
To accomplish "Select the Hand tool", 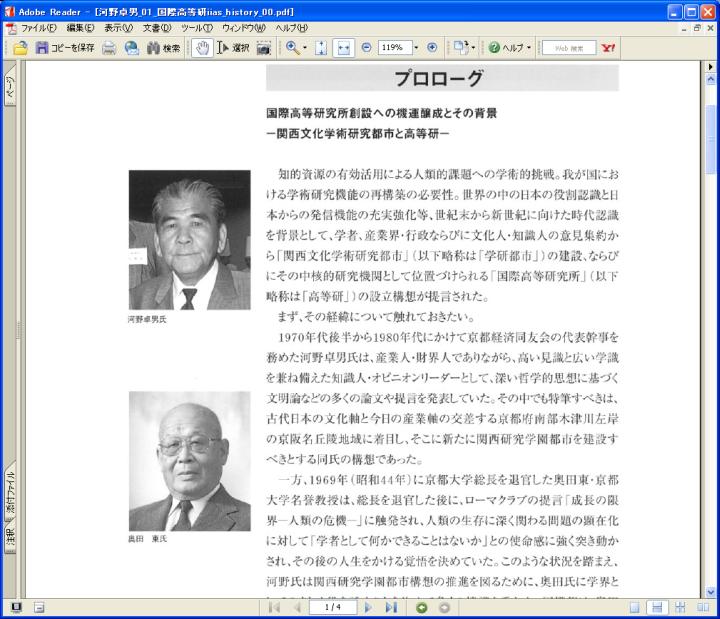I will [201, 48].
